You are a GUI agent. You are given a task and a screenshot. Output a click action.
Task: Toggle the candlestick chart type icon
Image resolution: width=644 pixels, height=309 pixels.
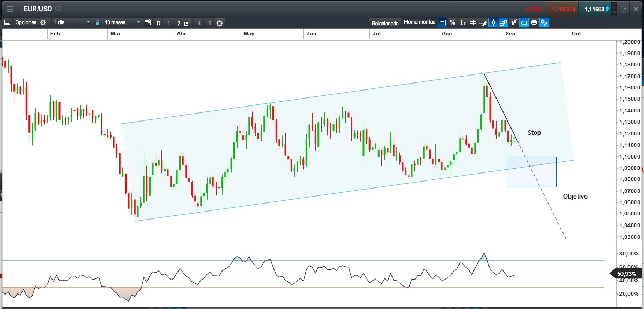point(493,22)
